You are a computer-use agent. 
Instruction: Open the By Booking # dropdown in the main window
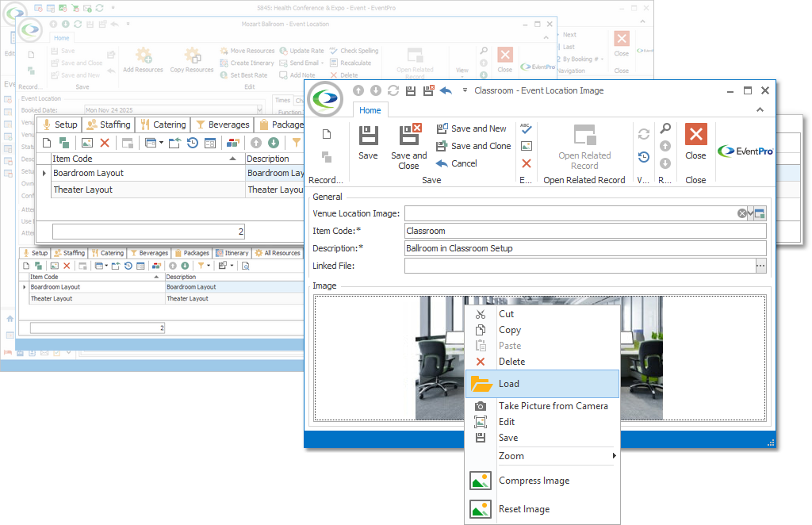[603, 59]
